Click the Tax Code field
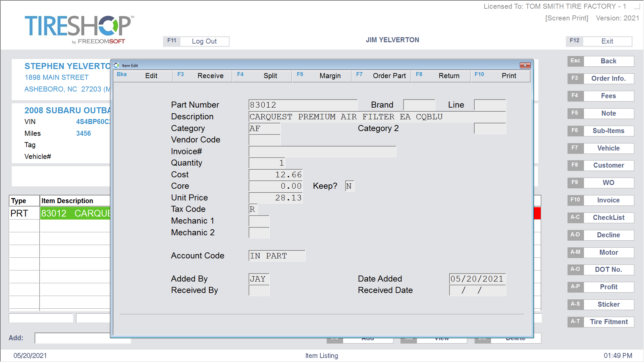This screenshot has width=644, height=362. coord(253,209)
